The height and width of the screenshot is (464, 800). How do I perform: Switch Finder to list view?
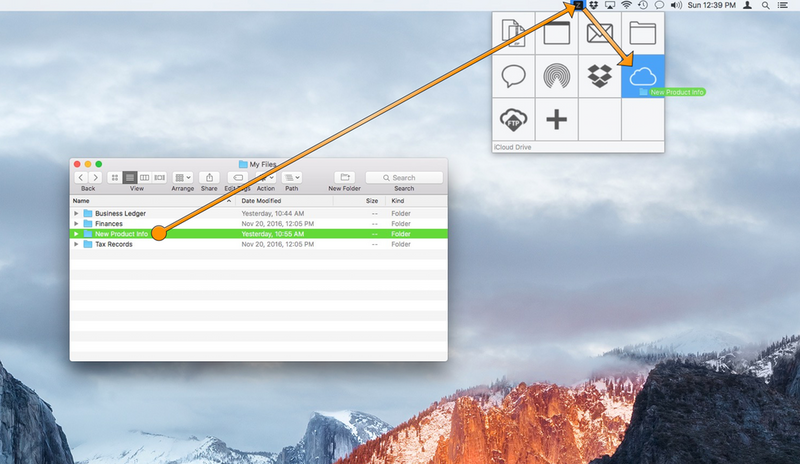pos(130,177)
